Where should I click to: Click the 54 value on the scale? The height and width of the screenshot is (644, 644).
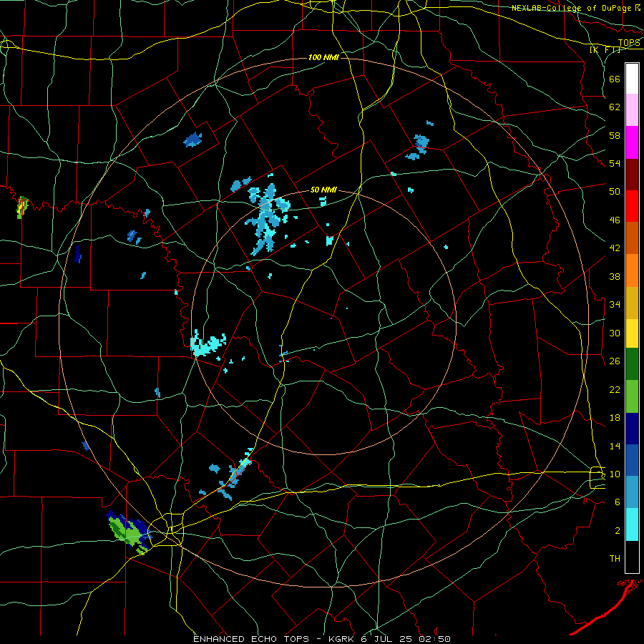point(615,163)
